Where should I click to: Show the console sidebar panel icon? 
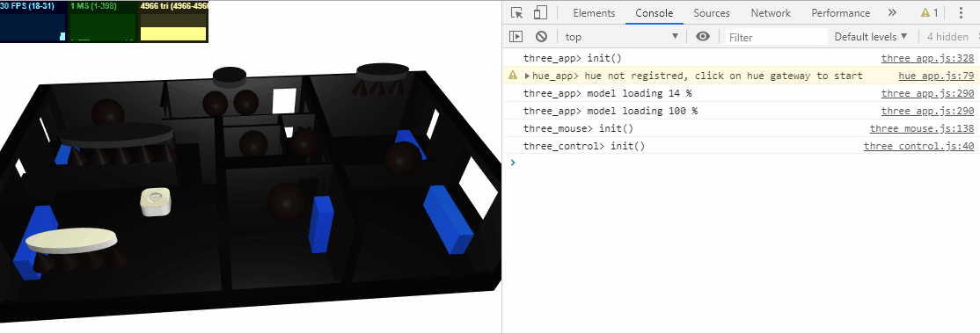516,37
